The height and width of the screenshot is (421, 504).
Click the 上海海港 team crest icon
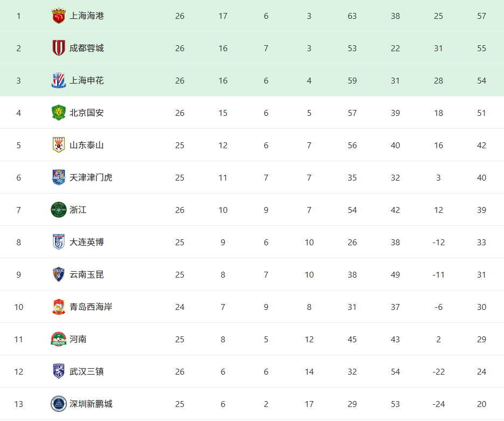click(x=59, y=16)
